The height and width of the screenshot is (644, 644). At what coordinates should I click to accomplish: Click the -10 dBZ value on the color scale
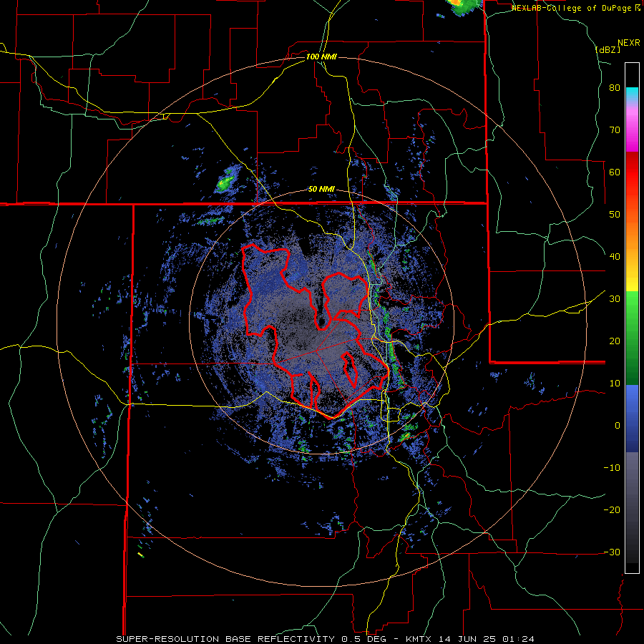pos(612,468)
